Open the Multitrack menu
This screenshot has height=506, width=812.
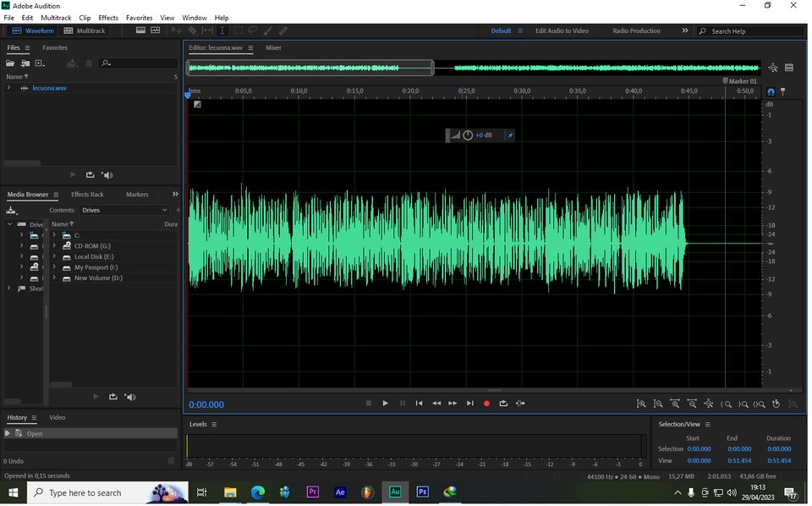(56, 18)
